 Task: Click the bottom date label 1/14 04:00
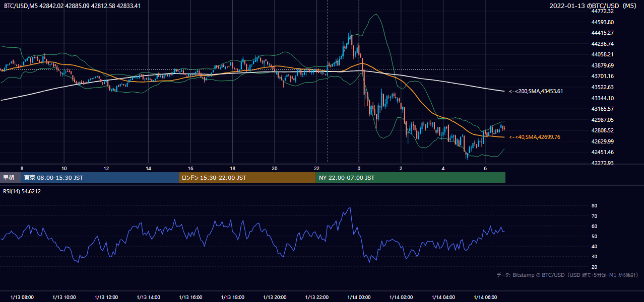443,297
